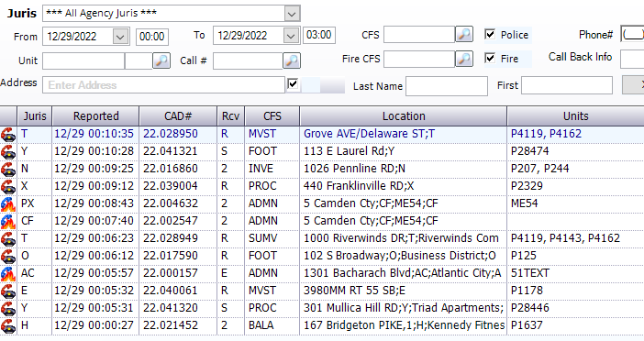Open the To date picker dropdown

pos(291,36)
